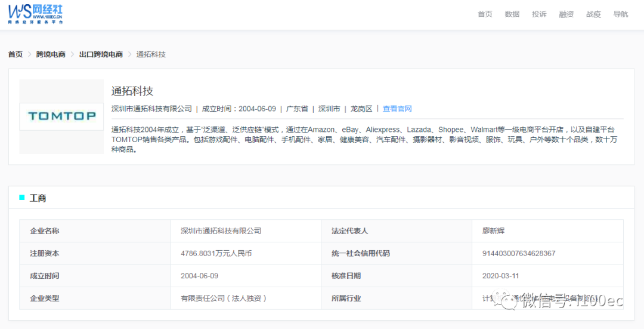
Task: Open the 战疫 nav menu item
Action: (x=593, y=14)
